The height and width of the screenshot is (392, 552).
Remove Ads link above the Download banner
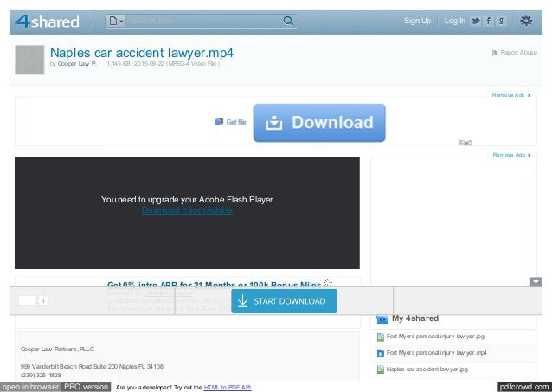click(511, 95)
